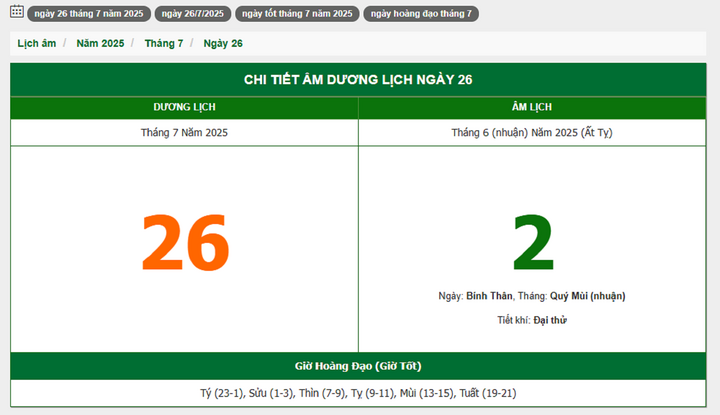Viewport: 720px width, 415px height.
Task: Open the "Năm 2025" breadcrumb
Action: click(x=100, y=44)
